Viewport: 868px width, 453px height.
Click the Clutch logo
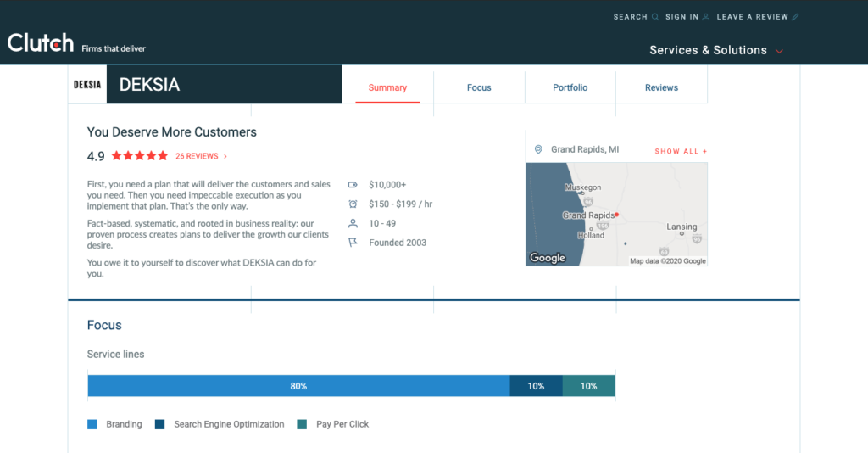click(41, 42)
